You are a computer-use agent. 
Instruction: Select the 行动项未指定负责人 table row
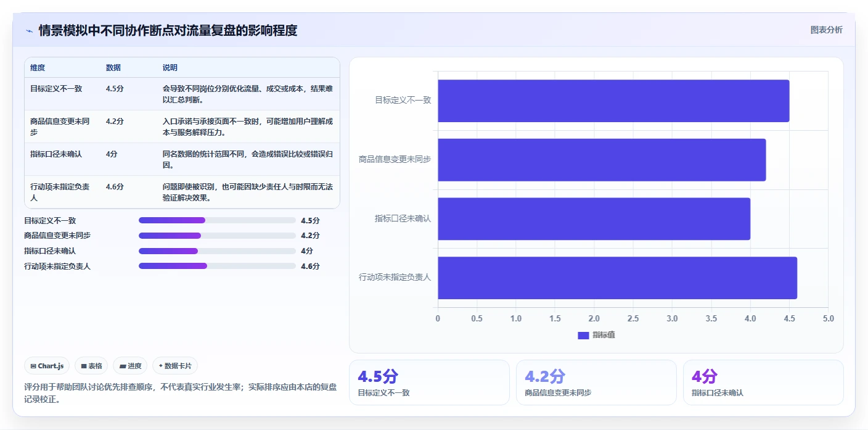[x=182, y=192]
